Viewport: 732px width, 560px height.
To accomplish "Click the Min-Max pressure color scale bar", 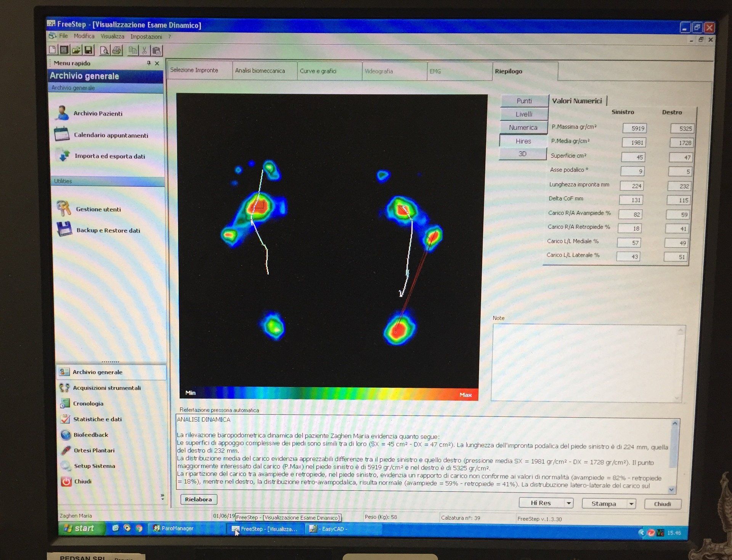I will [x=329, y=393].
